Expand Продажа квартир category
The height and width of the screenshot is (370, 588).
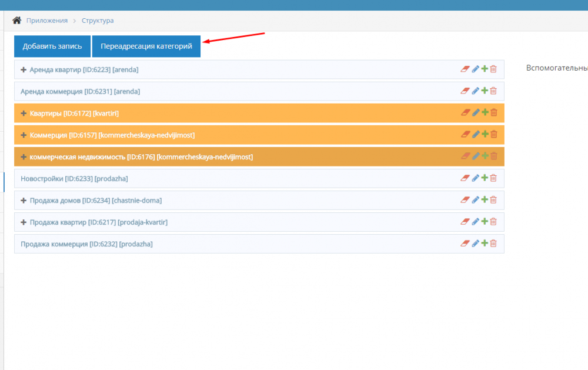pyautogui.click(x=24, y=222)
